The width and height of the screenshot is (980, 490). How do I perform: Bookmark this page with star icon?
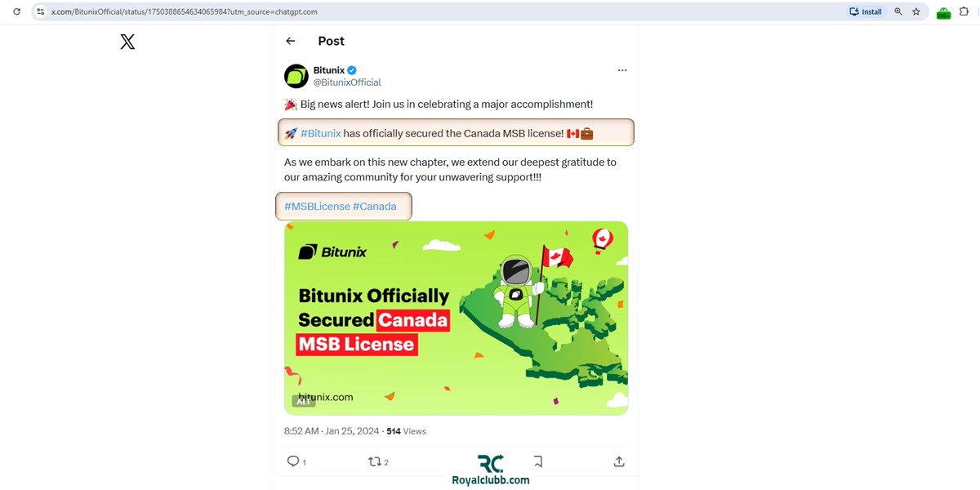[x=916, y=11]
